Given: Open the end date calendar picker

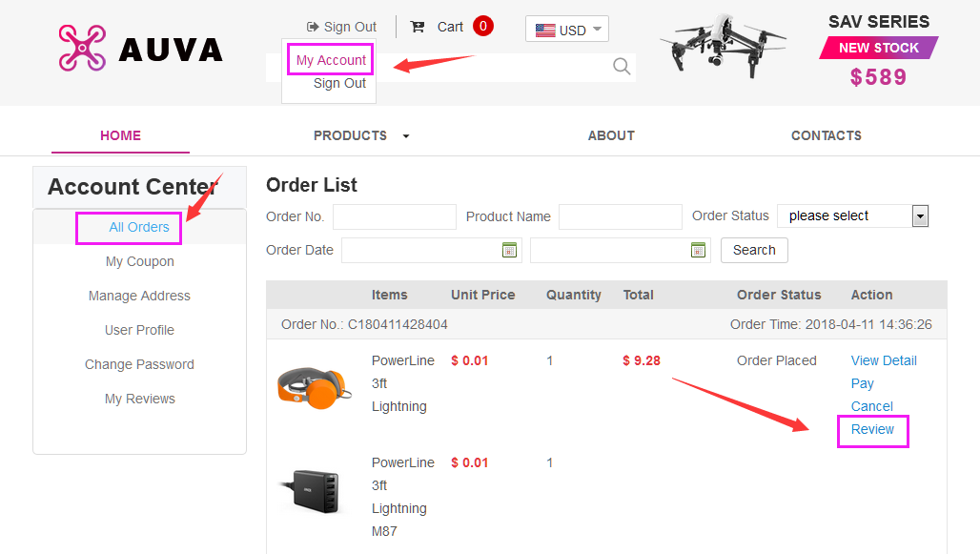Looking at the screenshot, I should (x=698, y=250).
